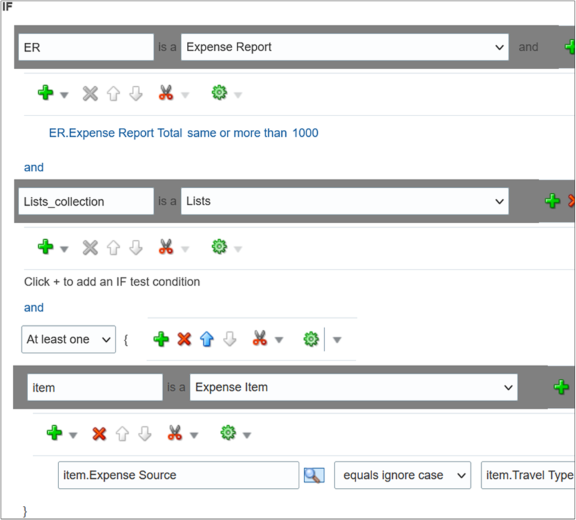
Task: Open the gear settings icon under item pattern
Action: pos(228,433)
